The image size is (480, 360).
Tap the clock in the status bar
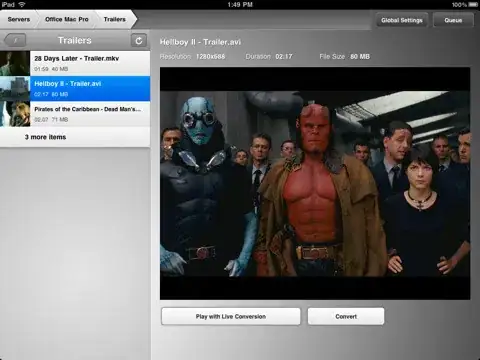(x=240, y=4)
